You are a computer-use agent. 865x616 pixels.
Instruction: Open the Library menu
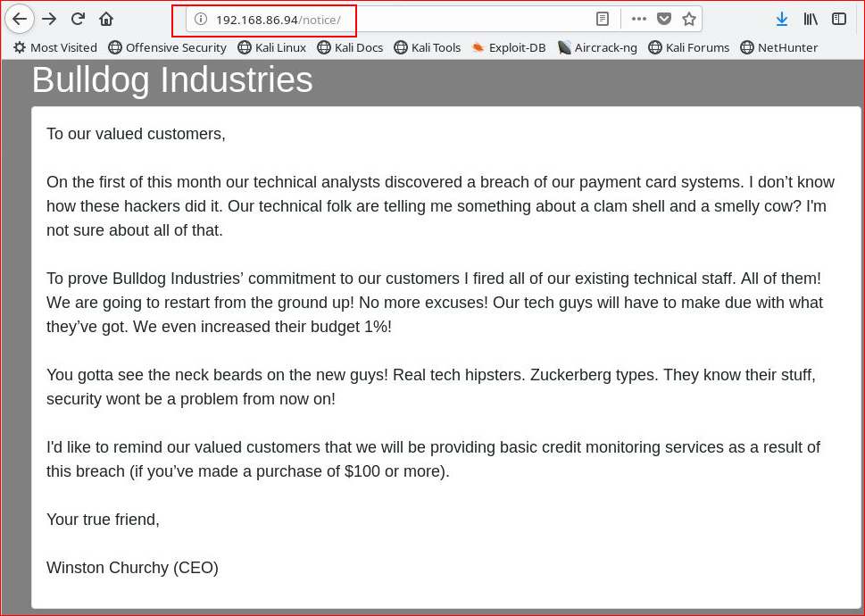tap(811, 20)
